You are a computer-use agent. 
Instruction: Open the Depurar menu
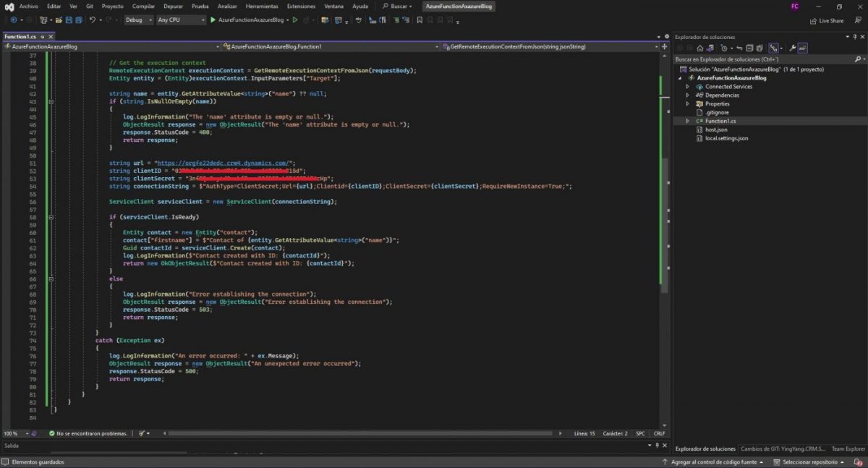173,6
